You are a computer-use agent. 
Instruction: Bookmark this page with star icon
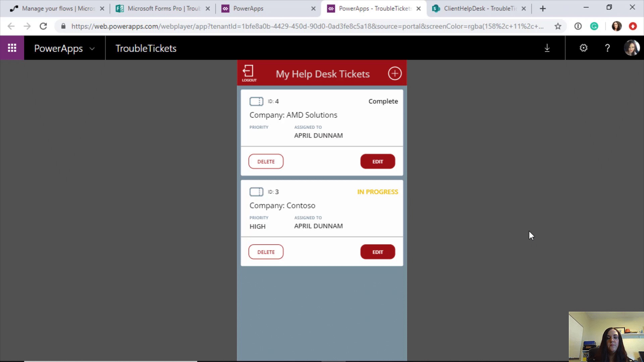click(558, 26)
